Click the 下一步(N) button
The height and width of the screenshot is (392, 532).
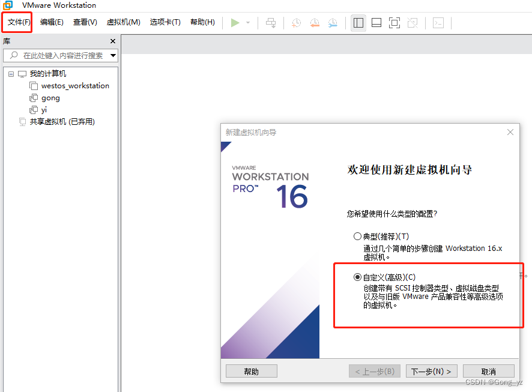click(431, 372)
